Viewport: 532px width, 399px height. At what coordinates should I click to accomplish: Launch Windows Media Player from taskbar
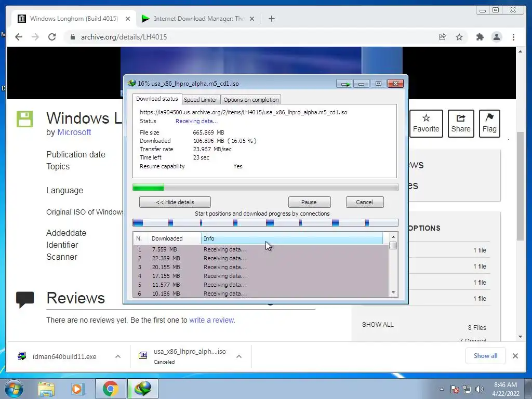click(x=77, y=389)
